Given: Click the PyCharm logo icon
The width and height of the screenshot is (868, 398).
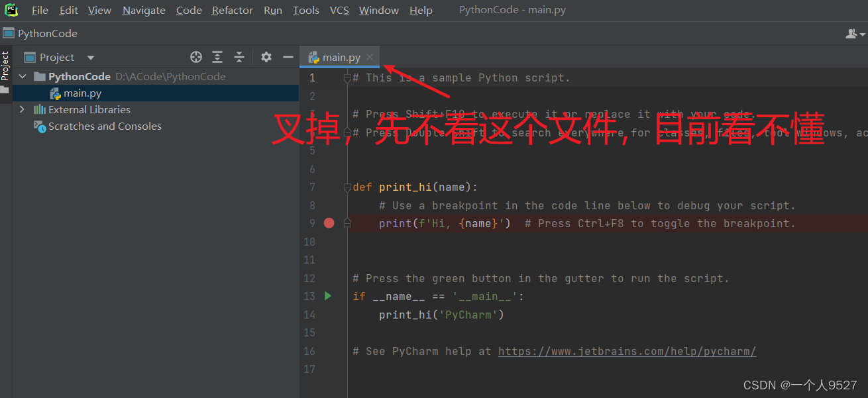Looking at the screenshot, I should coord(11,10).
